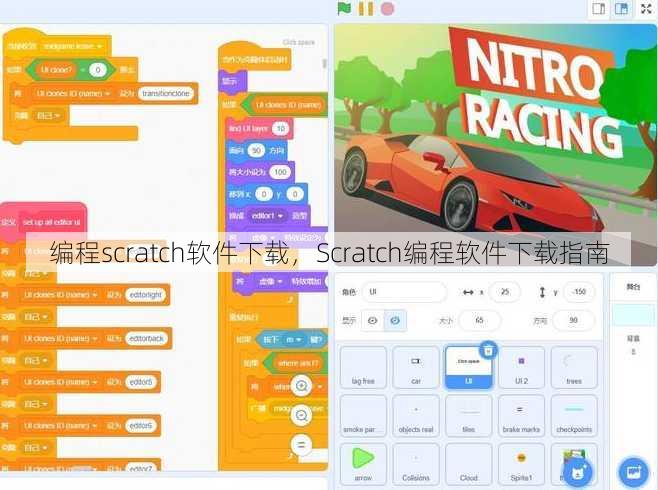
Task: Open the m key dropdown in key pressed block
Action: (x=294, y=339)
